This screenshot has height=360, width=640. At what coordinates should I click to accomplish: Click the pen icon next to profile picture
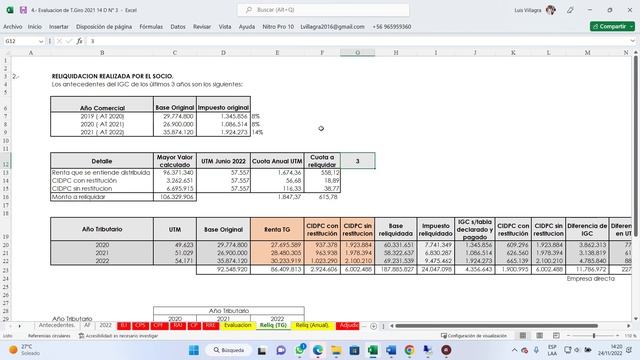pyautogui.click(x=570, y=10)
